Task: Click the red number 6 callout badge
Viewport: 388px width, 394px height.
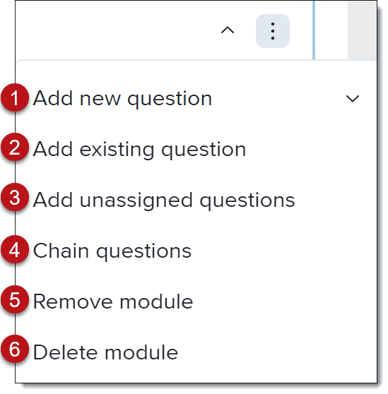Action: click(14, 349)
